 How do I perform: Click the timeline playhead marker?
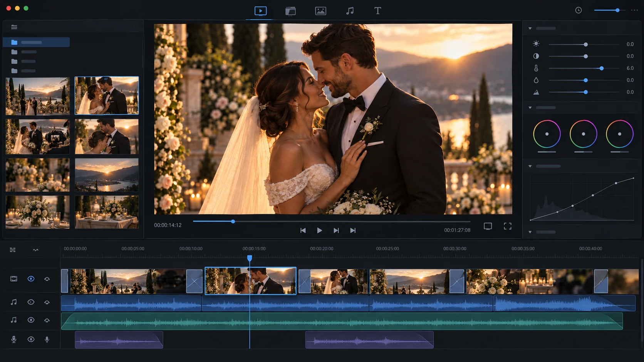250,258
